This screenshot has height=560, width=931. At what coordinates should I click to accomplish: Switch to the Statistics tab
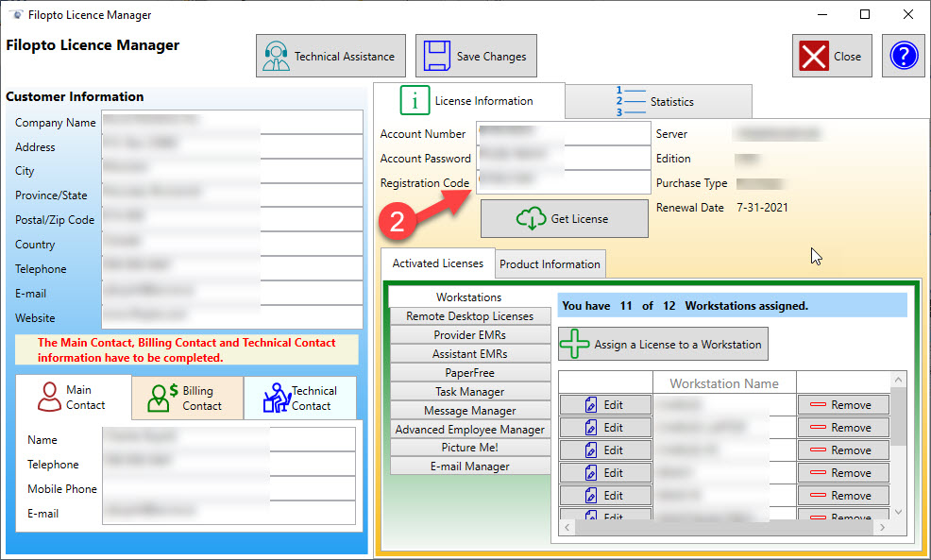pyautogui.click(x=658, y=102)
